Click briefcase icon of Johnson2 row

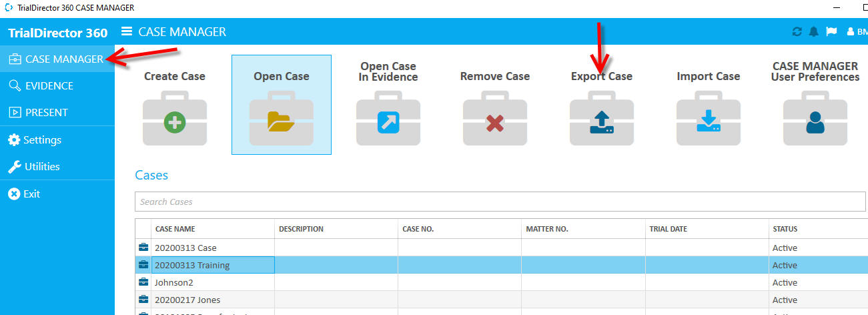click(143, 282)
